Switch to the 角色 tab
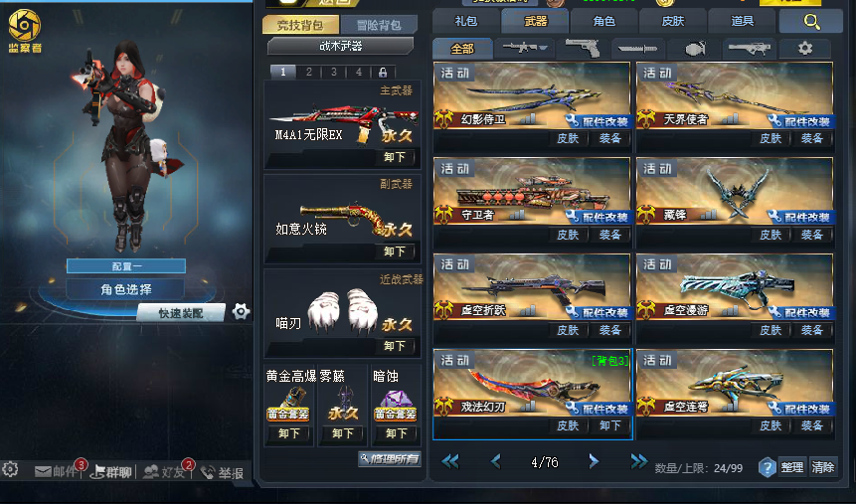 pyautogui.click(x=603, y=21)
